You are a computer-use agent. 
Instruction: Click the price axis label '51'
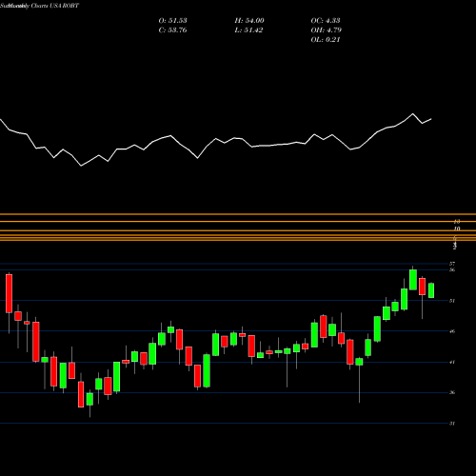point(452,301)
